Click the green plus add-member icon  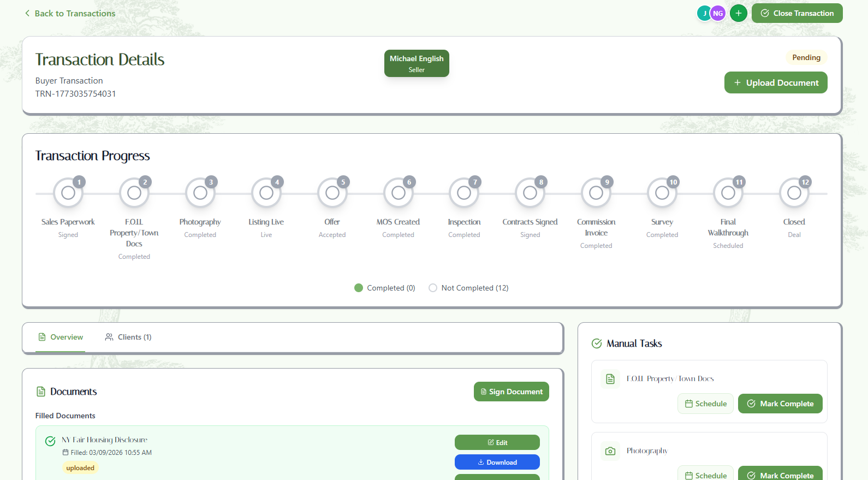pos(738,13)
